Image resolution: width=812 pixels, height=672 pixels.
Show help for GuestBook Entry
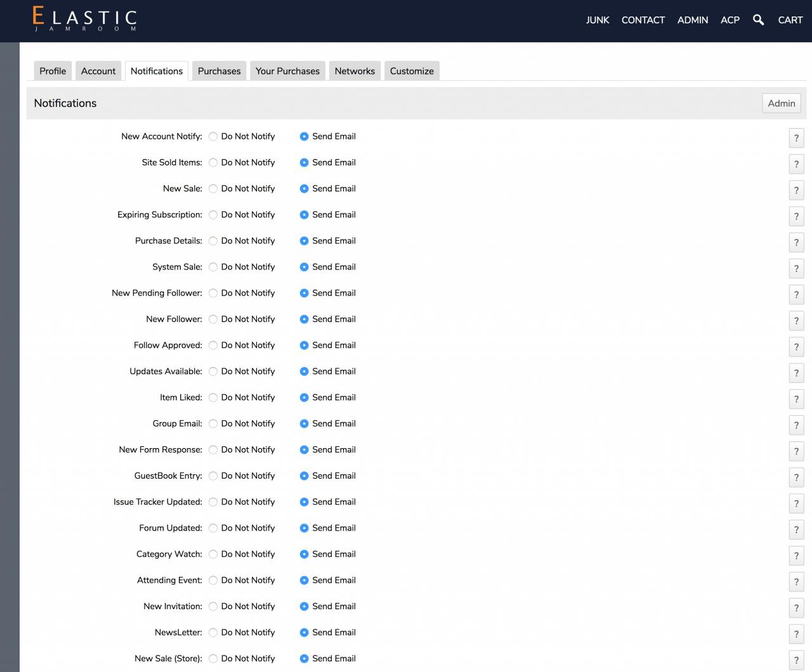pyautogui.click(x=796, y=477)
